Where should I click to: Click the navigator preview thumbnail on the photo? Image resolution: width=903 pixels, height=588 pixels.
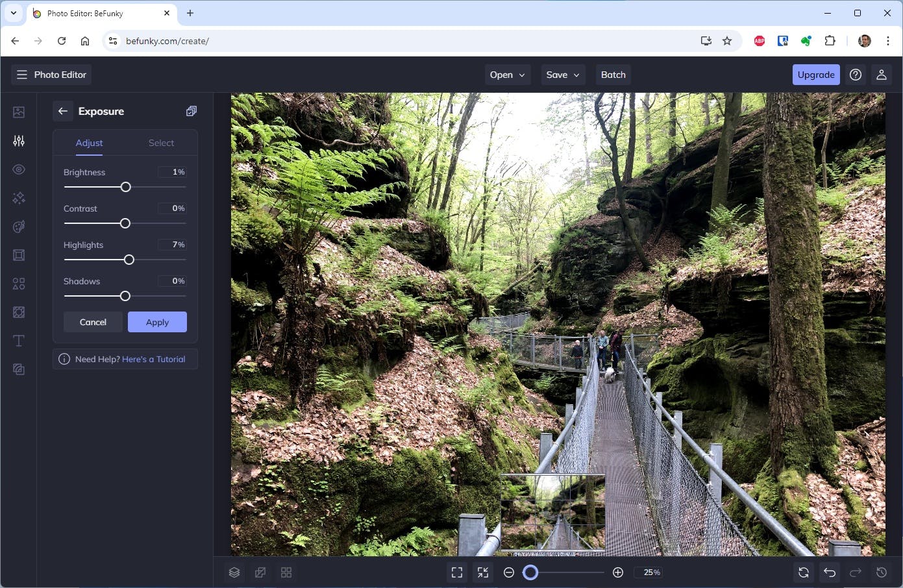[x=553, y=513]
